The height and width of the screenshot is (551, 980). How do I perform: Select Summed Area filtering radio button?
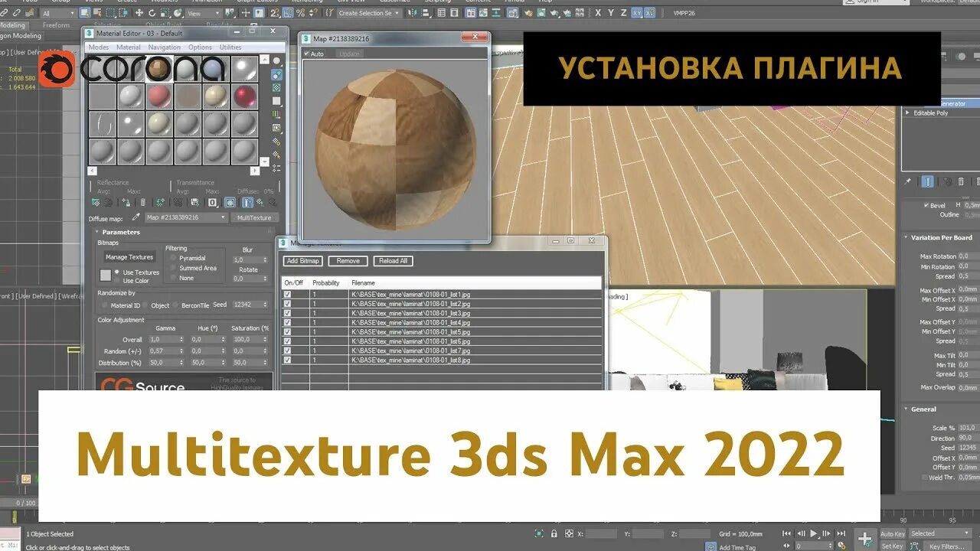tap(173, 268)
